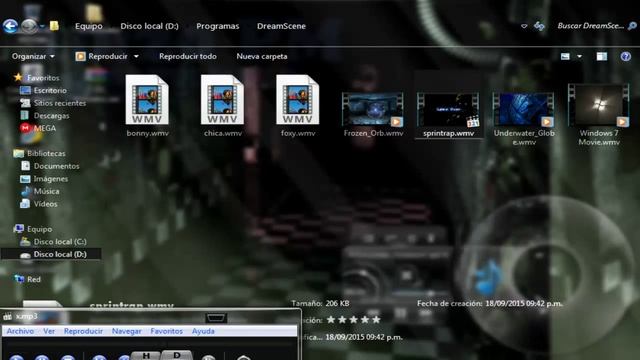Open the Documentos library

pos(56,166)
